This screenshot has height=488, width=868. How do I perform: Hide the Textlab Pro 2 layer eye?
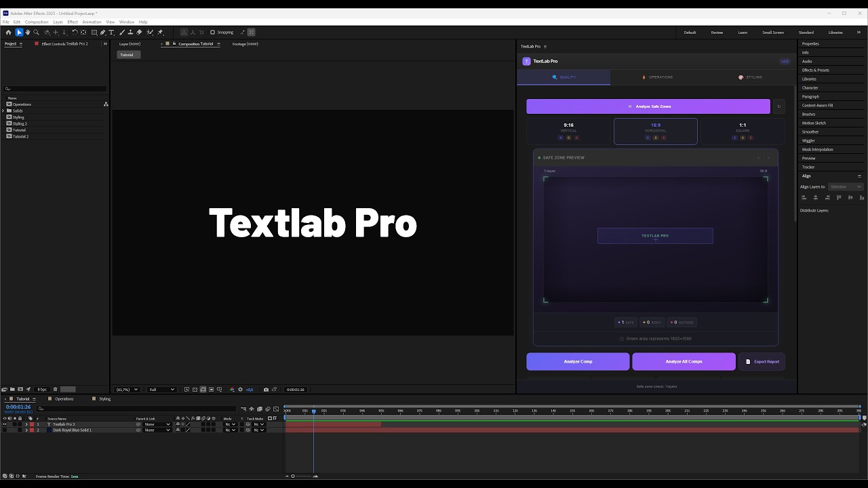(x=5, y=424)
